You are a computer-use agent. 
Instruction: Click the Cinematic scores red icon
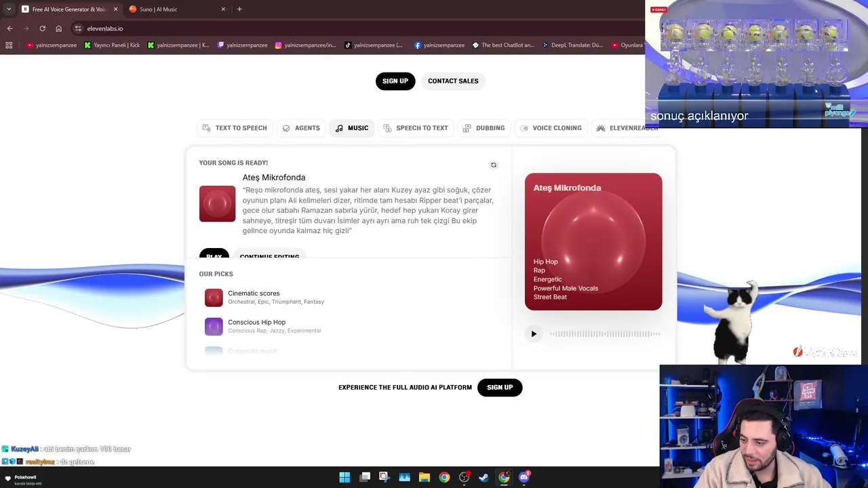214,298
